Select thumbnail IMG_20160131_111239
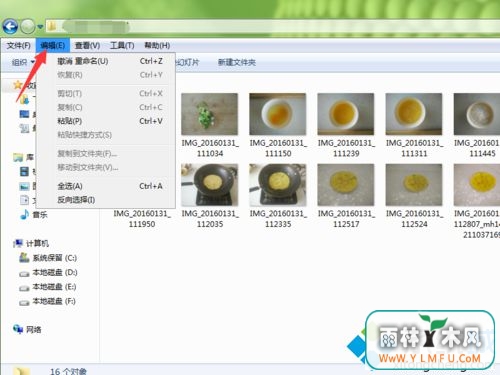 pyautogui.click(x=346, y=114)
